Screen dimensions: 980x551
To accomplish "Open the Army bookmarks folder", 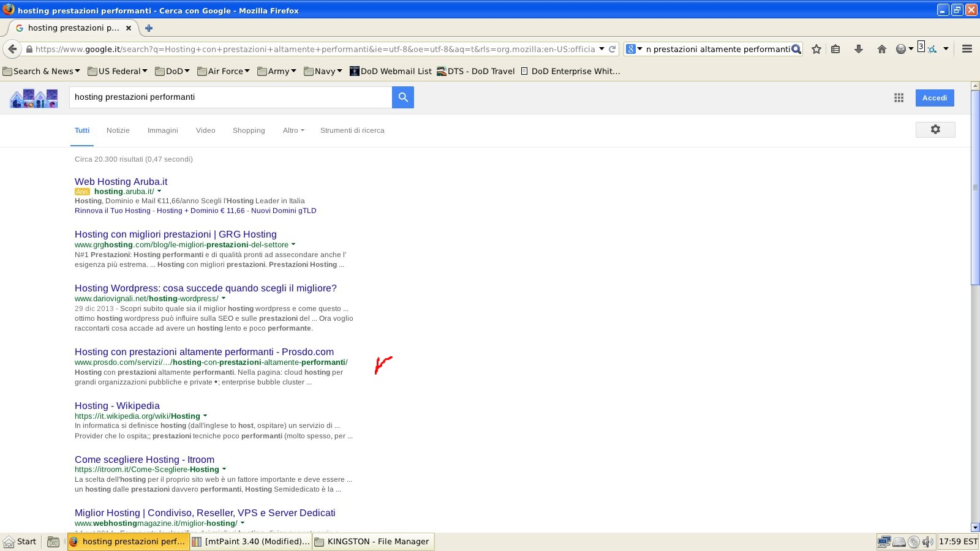I will [277, 71].
